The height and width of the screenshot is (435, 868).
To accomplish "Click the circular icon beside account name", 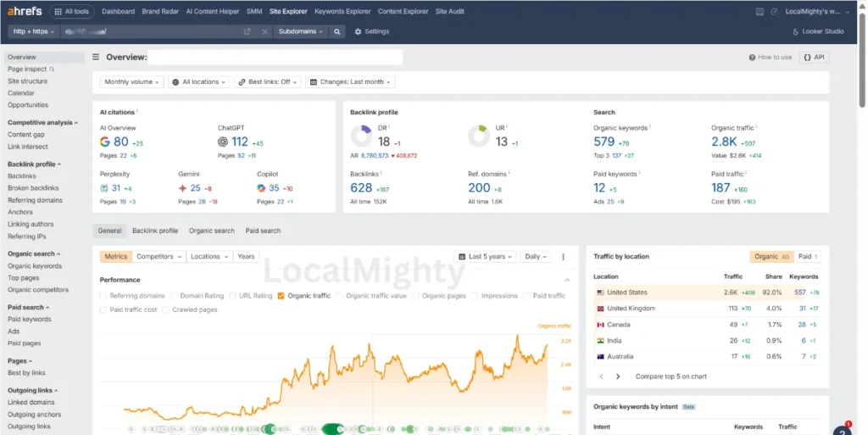I will [775, 12].
